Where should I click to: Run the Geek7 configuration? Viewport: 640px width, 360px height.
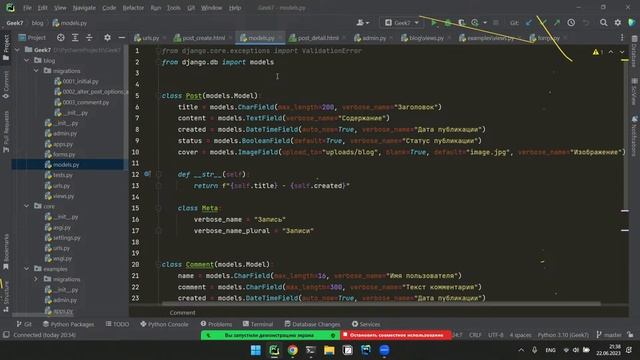[434, 23]
